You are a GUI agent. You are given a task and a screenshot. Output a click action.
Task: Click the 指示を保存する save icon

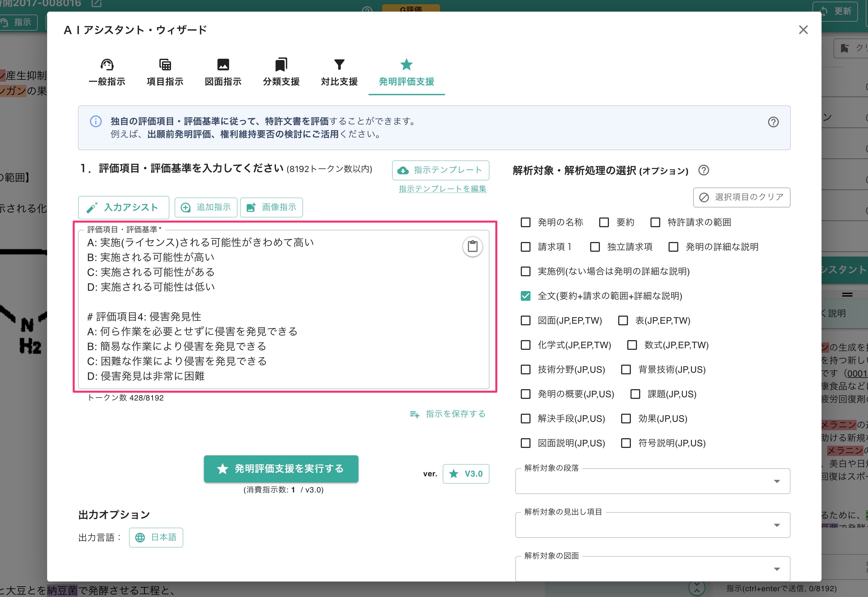coord(415,414)
